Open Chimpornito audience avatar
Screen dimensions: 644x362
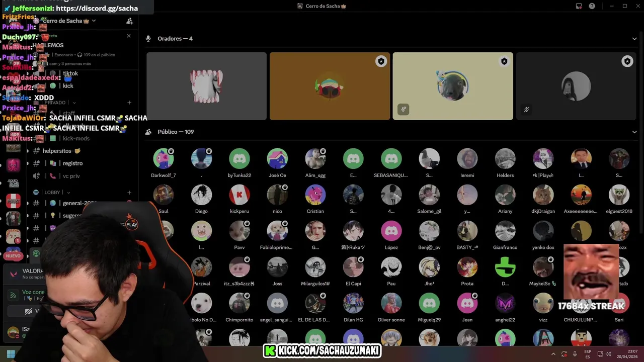click(239, 303)
